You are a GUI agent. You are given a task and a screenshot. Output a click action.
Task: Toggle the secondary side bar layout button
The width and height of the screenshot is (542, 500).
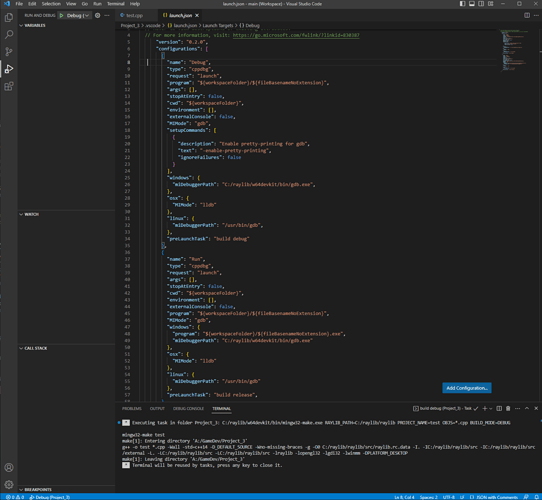click(481, 4)
